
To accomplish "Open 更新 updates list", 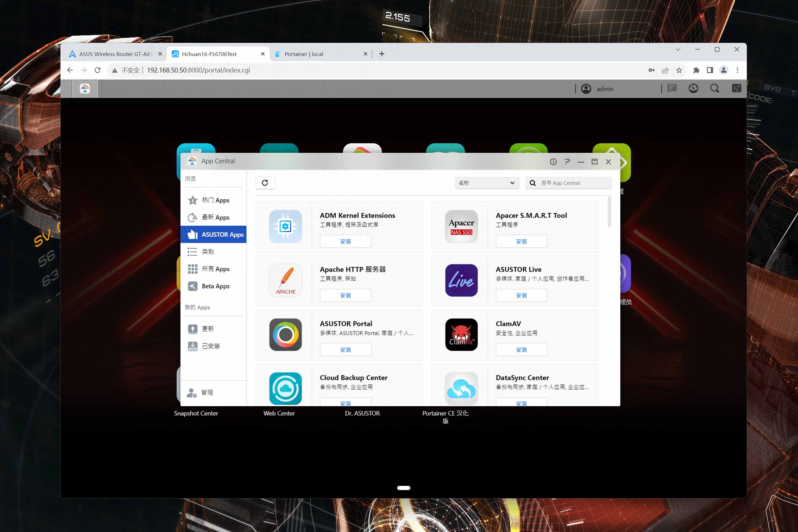I will tap(213, 329).
